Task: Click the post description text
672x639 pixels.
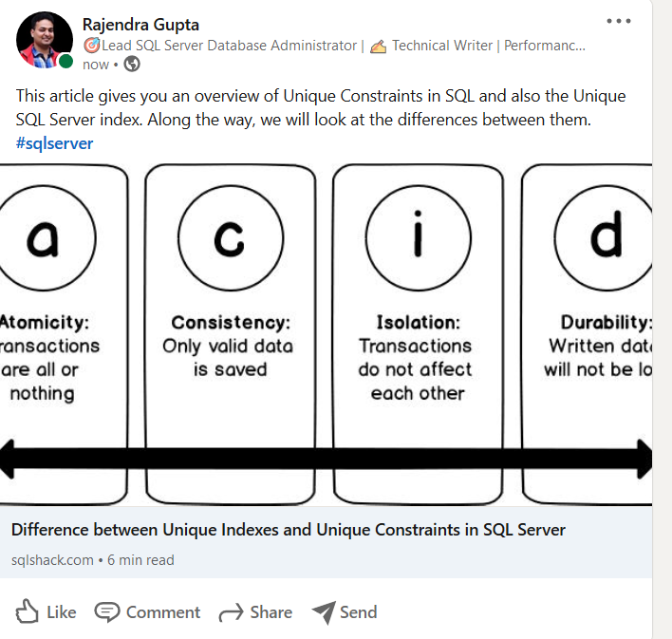Action: point(321,108)
